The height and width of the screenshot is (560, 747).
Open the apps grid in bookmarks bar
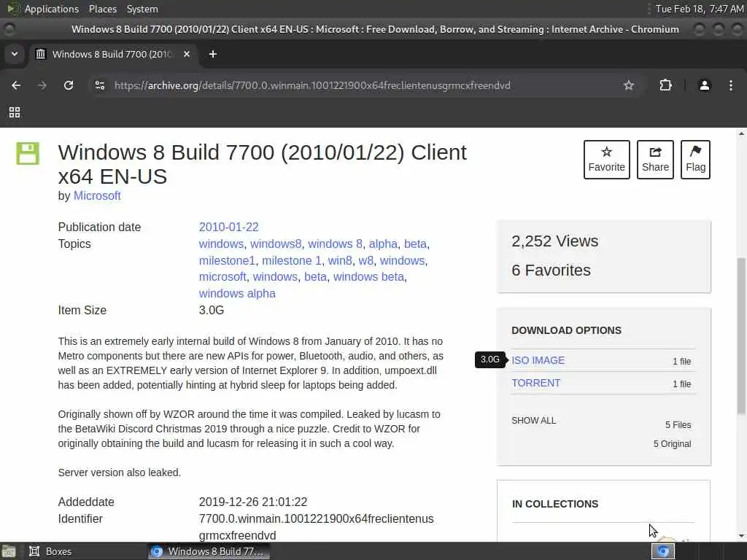[15, 112]
